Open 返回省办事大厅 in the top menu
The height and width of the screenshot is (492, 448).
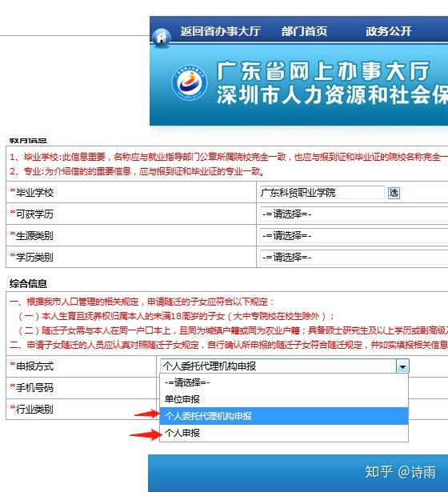click(220, 31)
